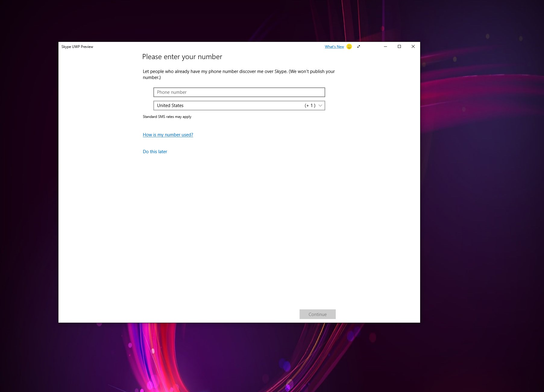Click the Standard SMS rates notice
This screenshot has width=544, height=392.
point(167,117)
